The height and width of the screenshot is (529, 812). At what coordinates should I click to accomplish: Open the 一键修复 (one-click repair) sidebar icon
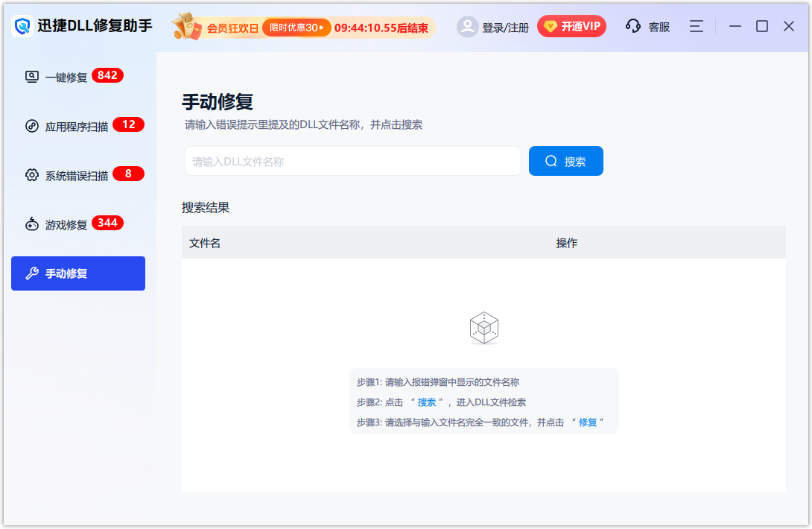tap(32, 75)
